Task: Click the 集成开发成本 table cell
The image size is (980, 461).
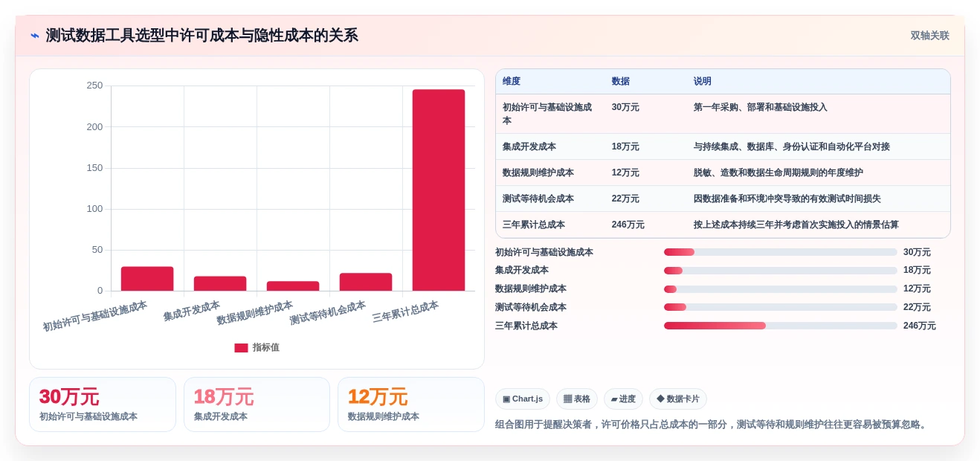Action: (550, 146)
